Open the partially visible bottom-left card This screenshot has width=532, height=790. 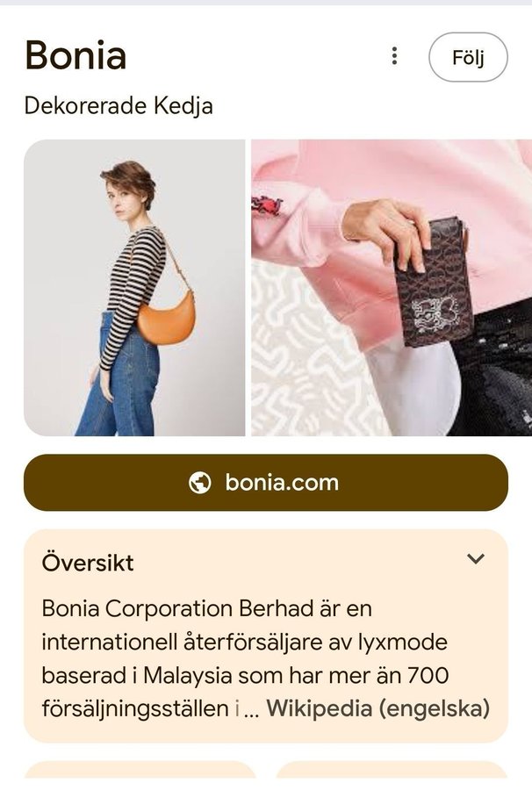140,769
